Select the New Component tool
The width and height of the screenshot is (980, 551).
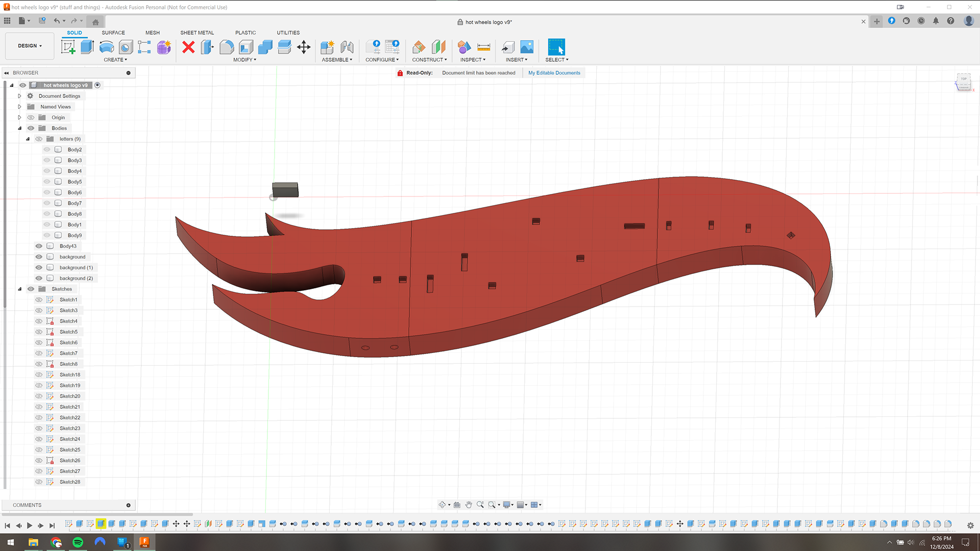tap(327, 47)
